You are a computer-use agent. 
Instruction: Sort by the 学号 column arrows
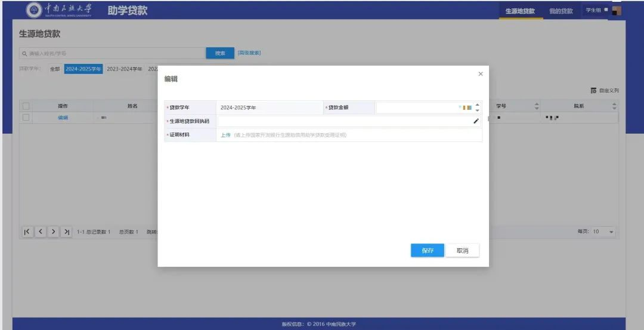tap(537, 106)
